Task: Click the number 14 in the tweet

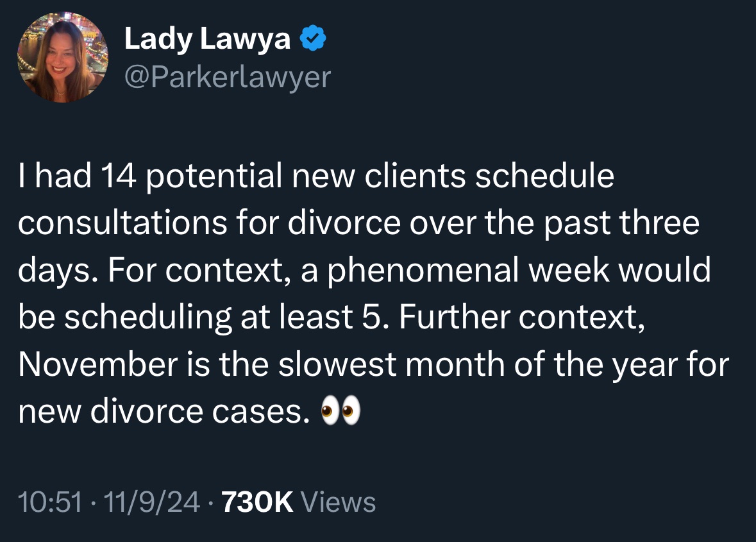Action: [119, 175]
